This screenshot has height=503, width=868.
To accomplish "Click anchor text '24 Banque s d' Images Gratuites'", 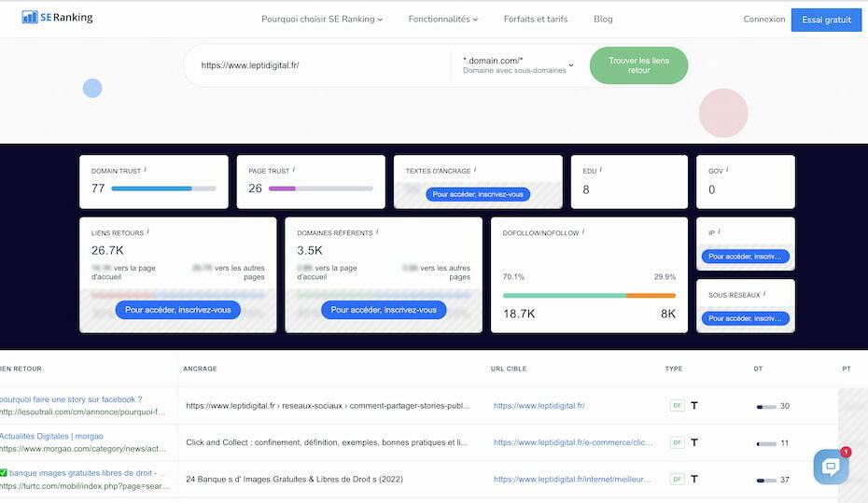I will pyautogui.click(x=295, y=480).
